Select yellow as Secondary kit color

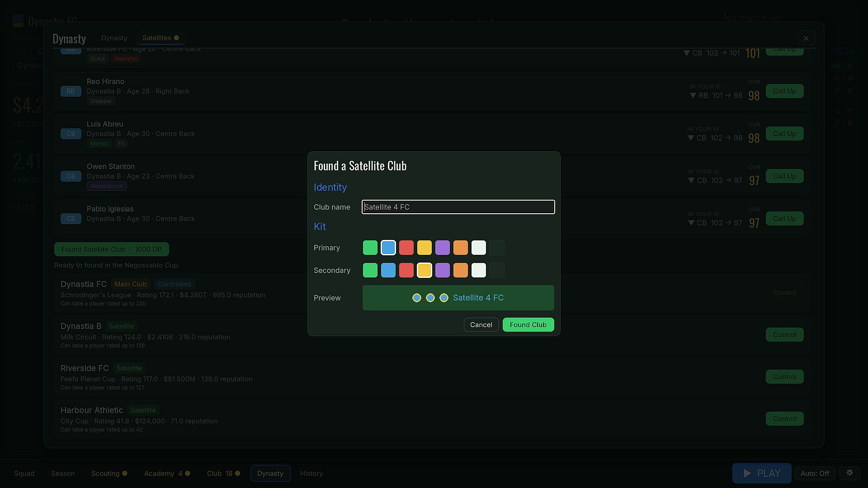tap(425, 270)
